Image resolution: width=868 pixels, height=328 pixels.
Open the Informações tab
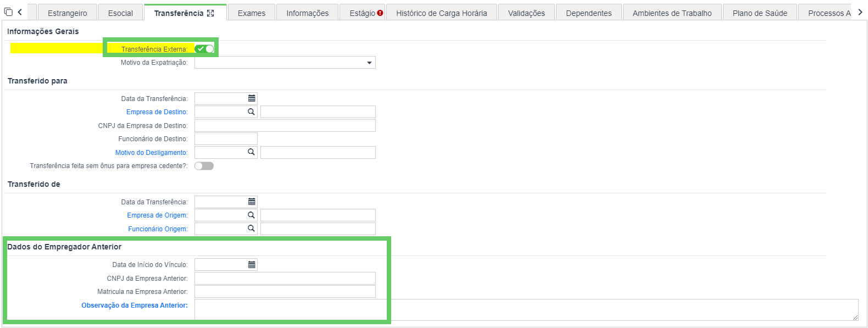[308, 13]
